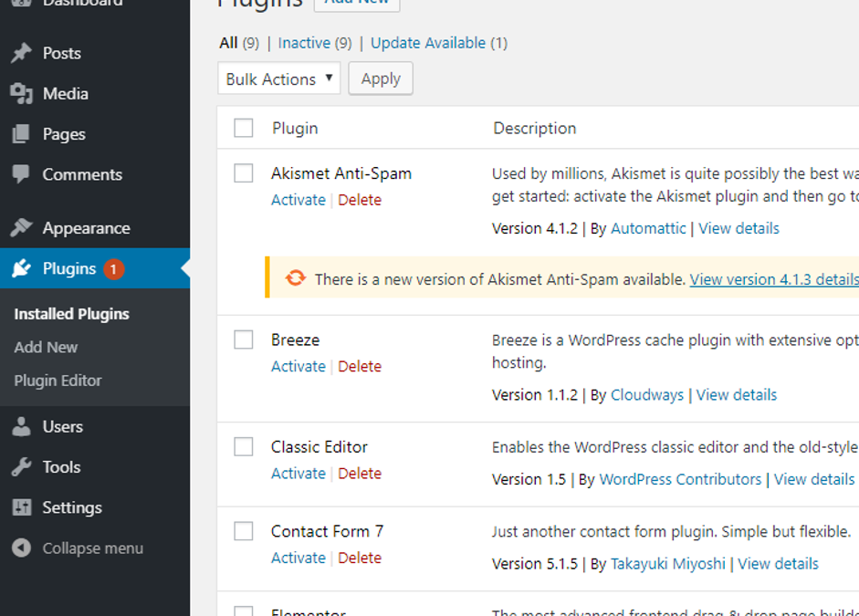Open the Plugin Editor submenu item

coord(58,381)
